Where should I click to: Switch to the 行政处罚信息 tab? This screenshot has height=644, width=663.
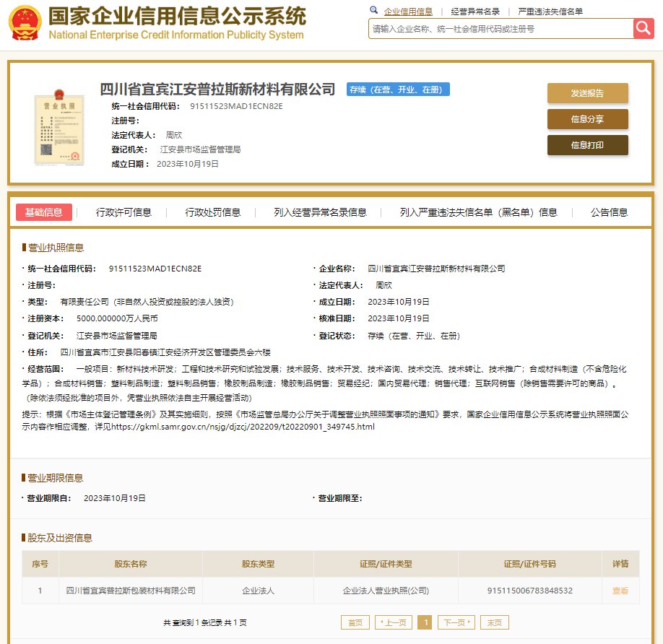212,212
